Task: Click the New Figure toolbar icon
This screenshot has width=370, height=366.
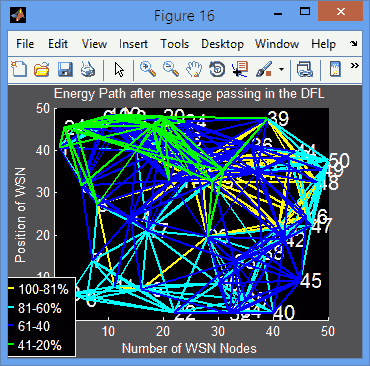Action: (x=19, y=69)
